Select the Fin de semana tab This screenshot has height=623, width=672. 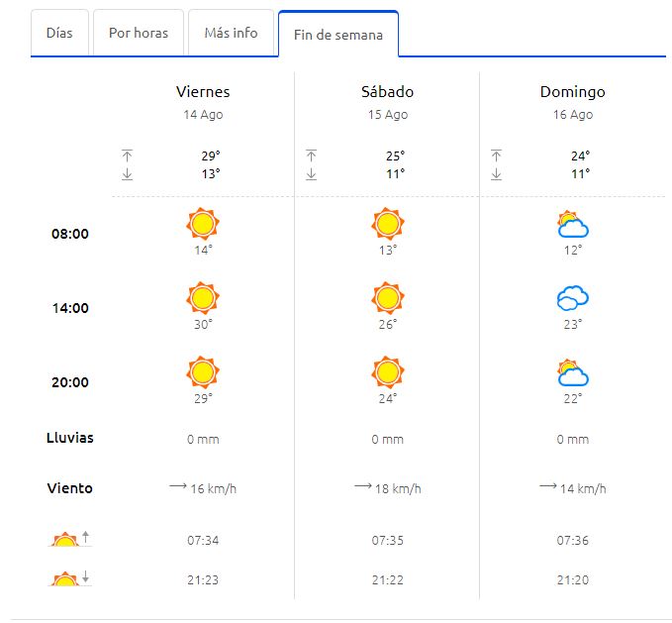click(338, 35)
